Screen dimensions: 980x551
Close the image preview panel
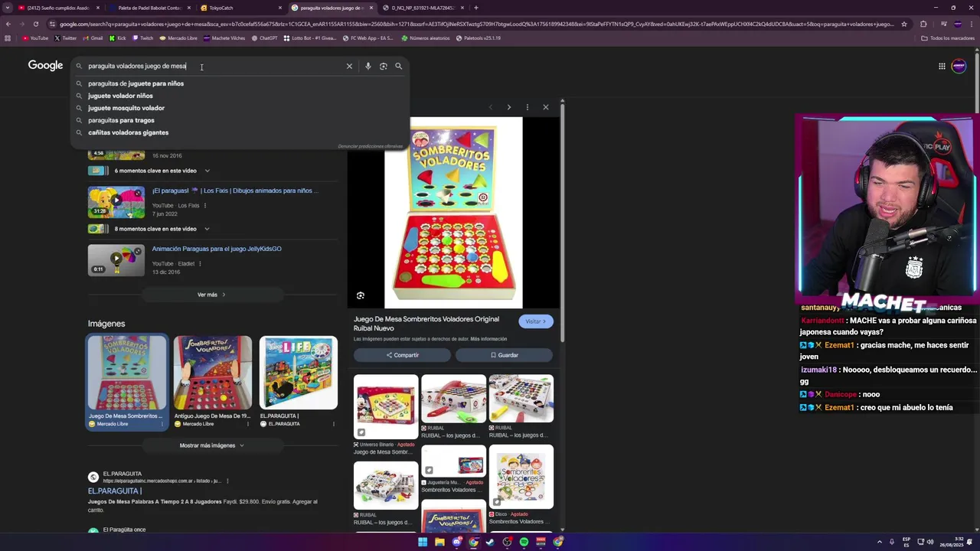click(x=546, y=107)
